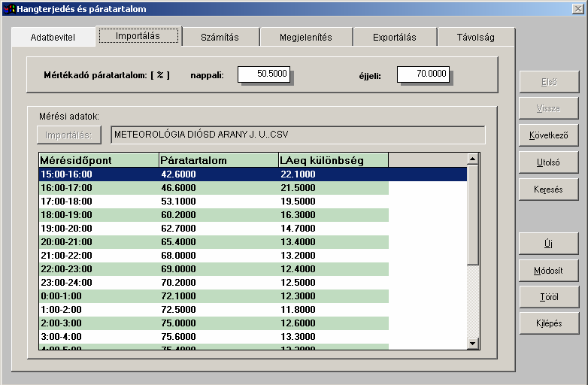Click the Vissza navigation button
The height and width of the screenshot is (385, 588).
pyautogui.click(x=549, y=108)
